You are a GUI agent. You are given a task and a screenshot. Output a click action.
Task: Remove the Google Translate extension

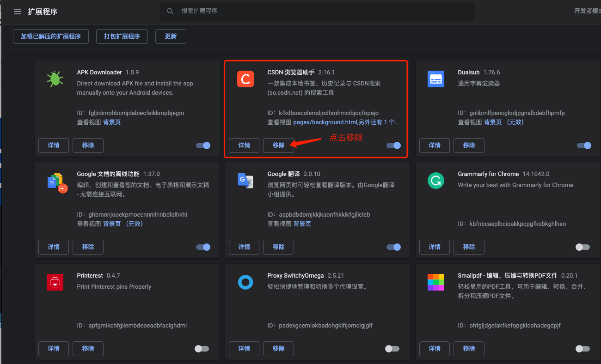[278, 247]
